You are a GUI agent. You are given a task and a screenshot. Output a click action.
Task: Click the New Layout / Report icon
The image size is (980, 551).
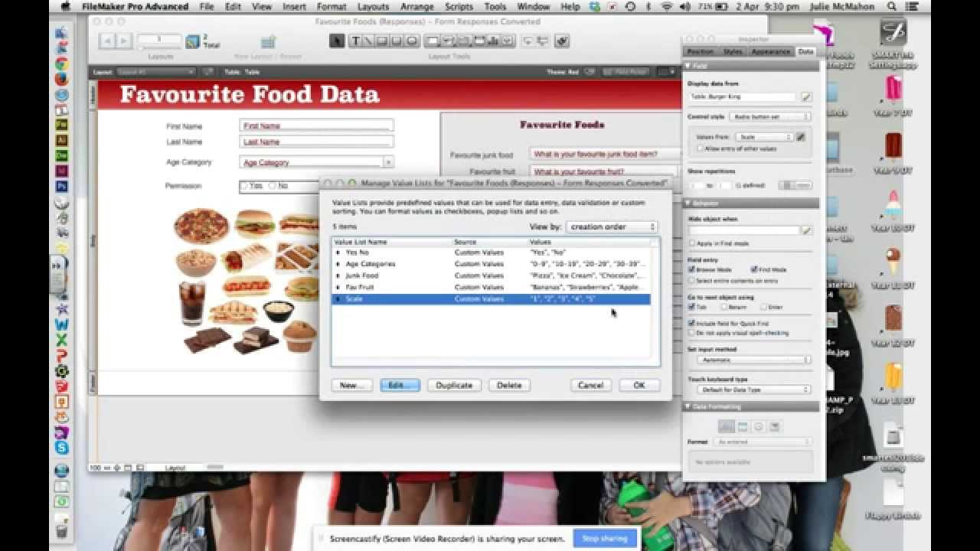(x=268, y=42)
